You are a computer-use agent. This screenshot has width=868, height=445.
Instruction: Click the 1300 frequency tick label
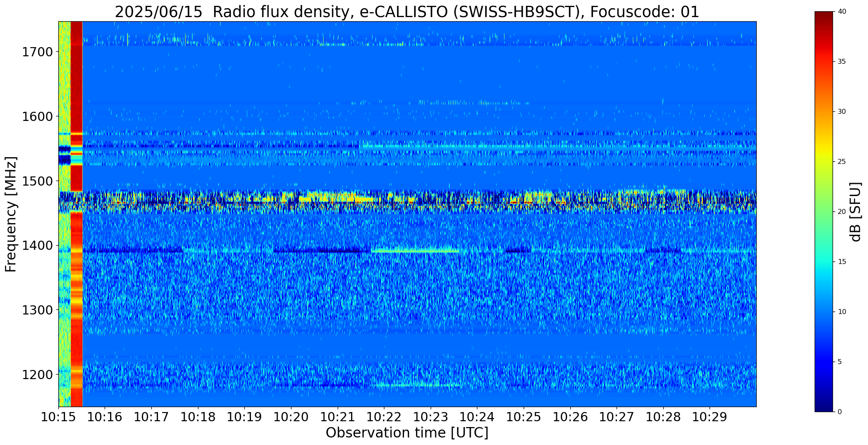tap(37, 310)
